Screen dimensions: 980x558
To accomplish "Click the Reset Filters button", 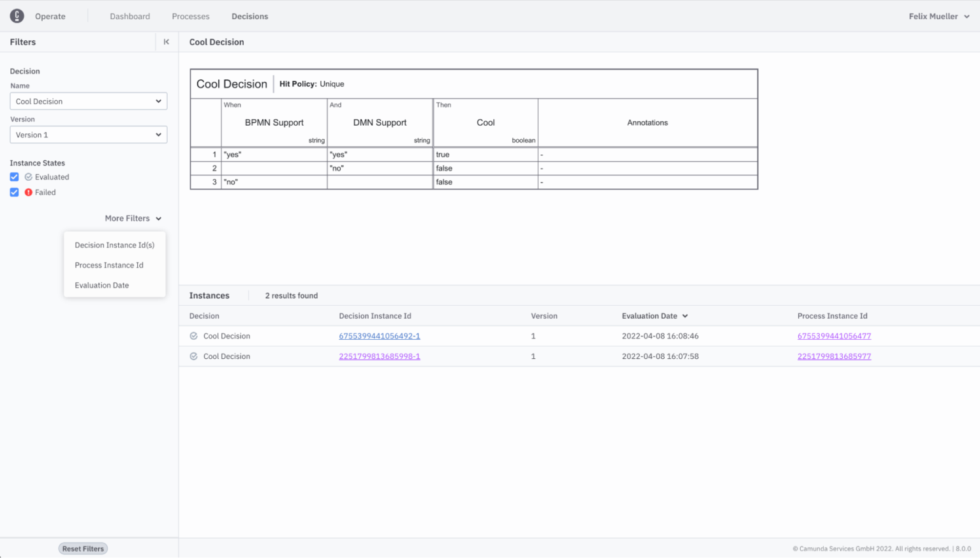I will (x=82, y=548).
